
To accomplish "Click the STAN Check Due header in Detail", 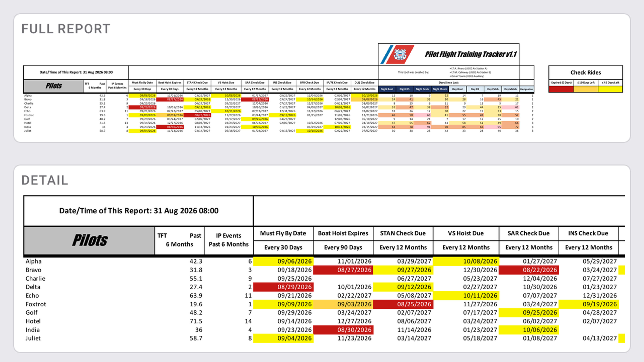I will 403,233.
